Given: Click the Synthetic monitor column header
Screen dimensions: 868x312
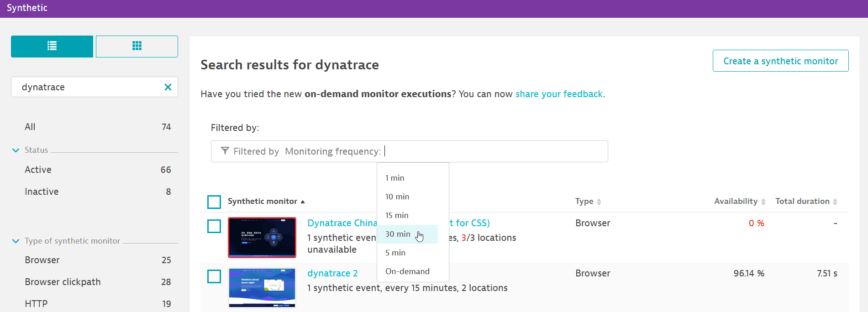Looking at the screenshot, I should [263, 201].
